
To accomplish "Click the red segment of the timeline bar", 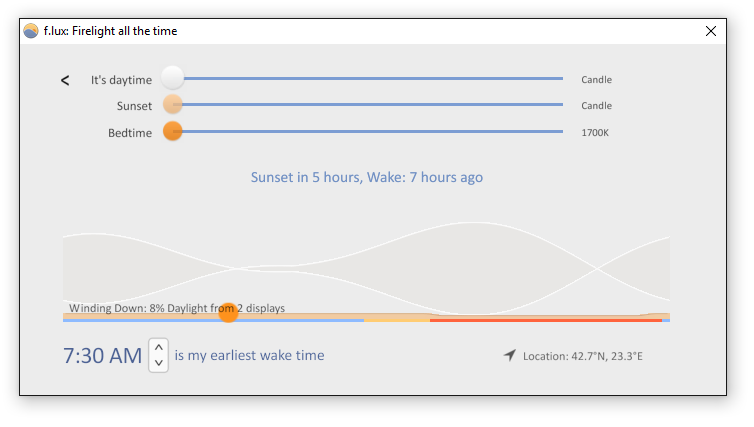I will pyautogui.click(x=546, y=320).
